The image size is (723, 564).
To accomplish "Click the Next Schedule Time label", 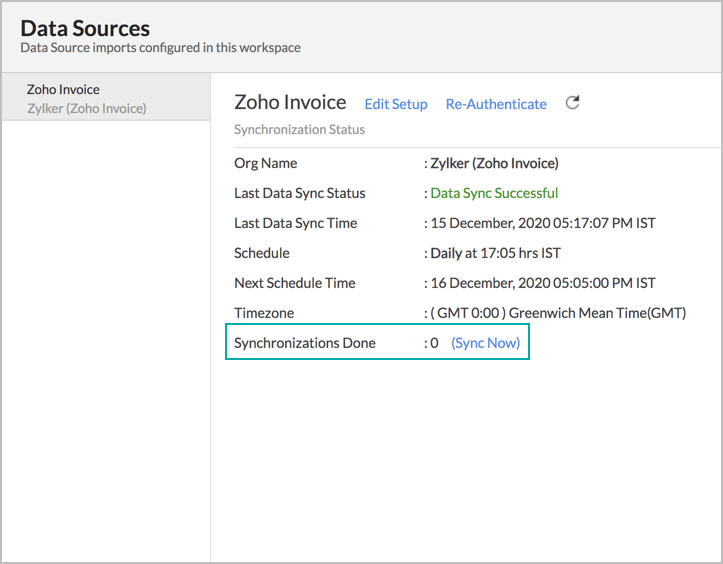I will pos(295,283).
